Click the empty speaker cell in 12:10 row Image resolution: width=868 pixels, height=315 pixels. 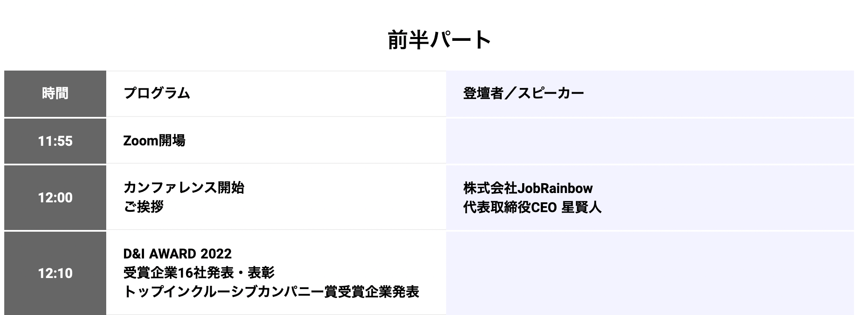[649, 273]
